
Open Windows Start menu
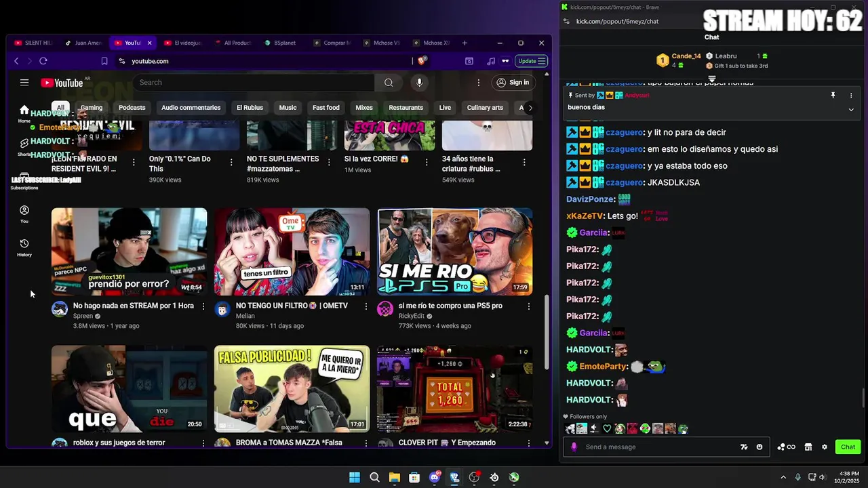pos(355,477)
